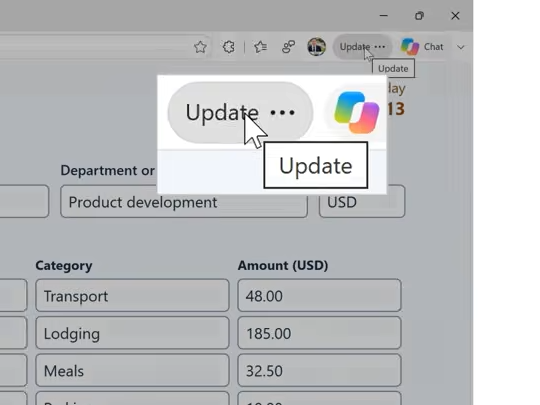540x405 pixels.
Task: Click the 48.00 amount field
Action: pyautogui.click(x=319, y=295)
